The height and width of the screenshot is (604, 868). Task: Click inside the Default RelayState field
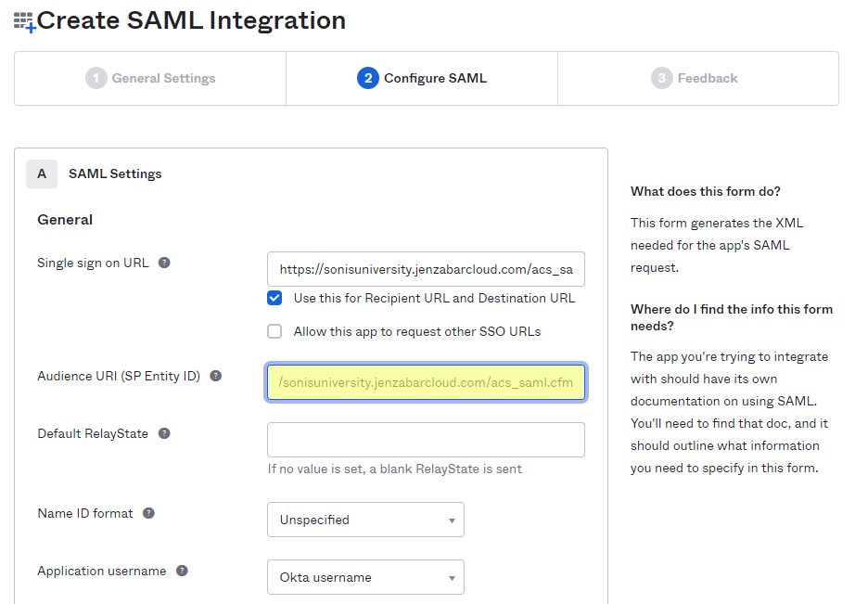click(426, 439)
